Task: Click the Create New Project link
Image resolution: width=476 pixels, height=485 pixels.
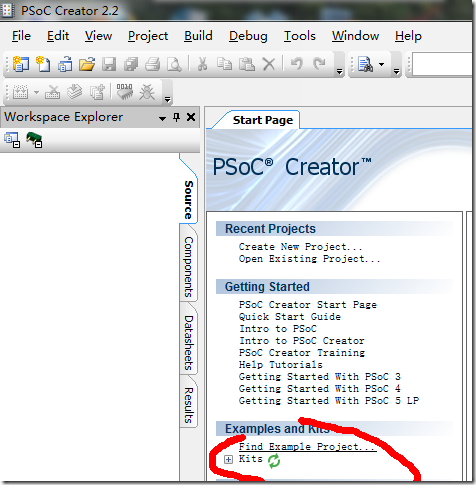Action: (x=300, y=247)
